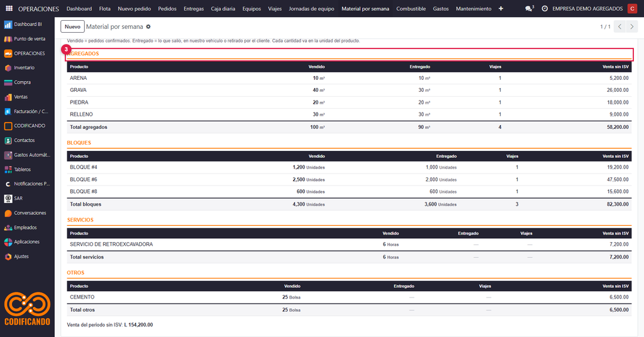Click the Total agregados row label

(88, 127)
